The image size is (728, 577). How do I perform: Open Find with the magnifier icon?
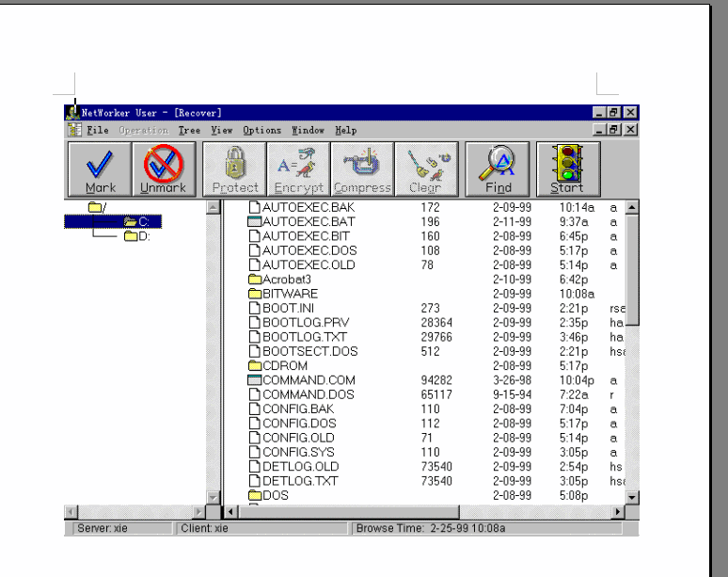tap(499, 168)
